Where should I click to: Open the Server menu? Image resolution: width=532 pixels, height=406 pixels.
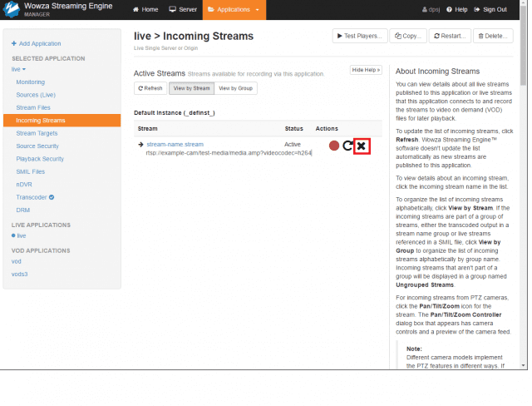coord(183,9)
